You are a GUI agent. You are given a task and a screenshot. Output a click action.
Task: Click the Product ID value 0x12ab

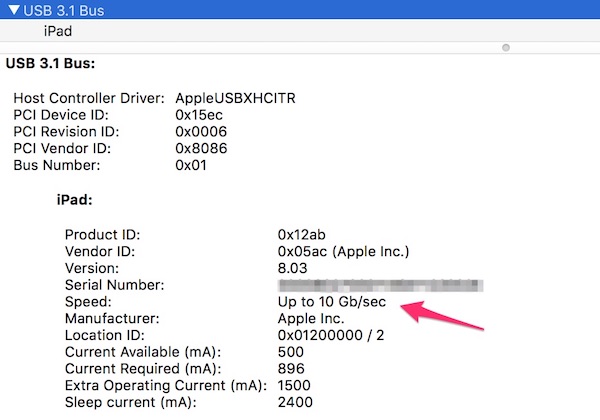[302, 234]
